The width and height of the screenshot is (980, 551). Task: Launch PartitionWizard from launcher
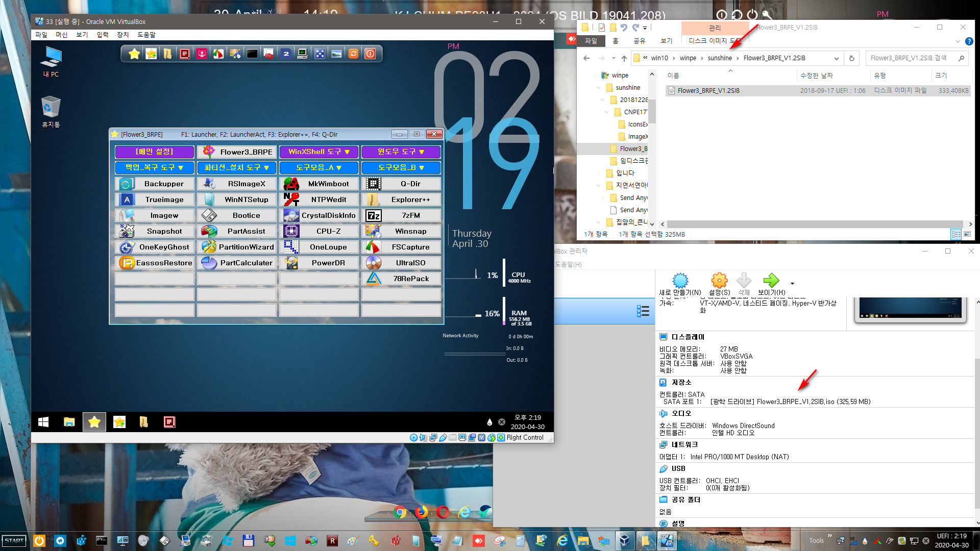(x=237, y=247)
